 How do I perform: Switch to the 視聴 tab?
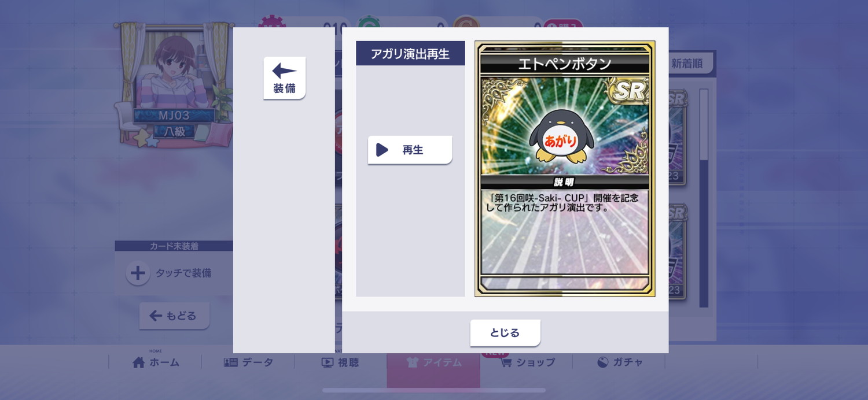point(340,362)
